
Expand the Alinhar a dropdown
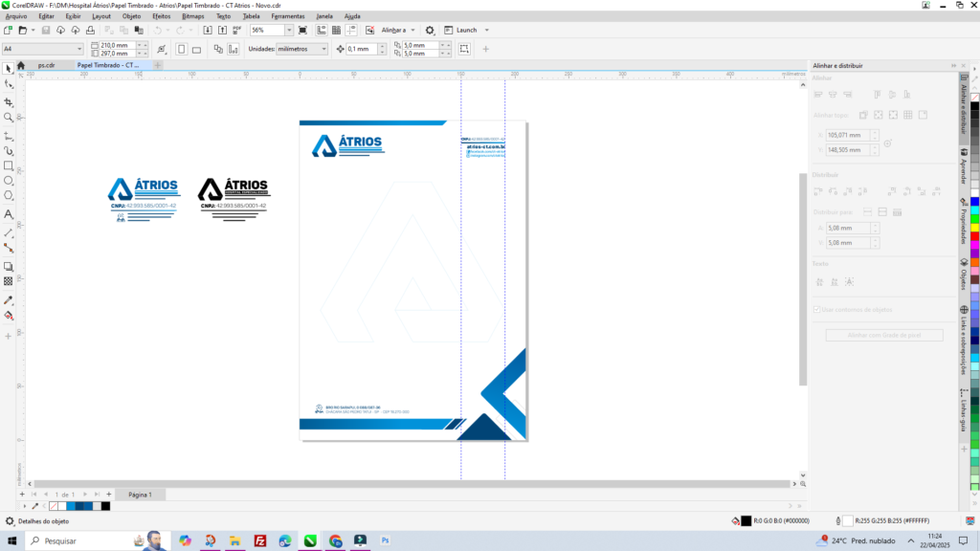click(x=412, y=30)
